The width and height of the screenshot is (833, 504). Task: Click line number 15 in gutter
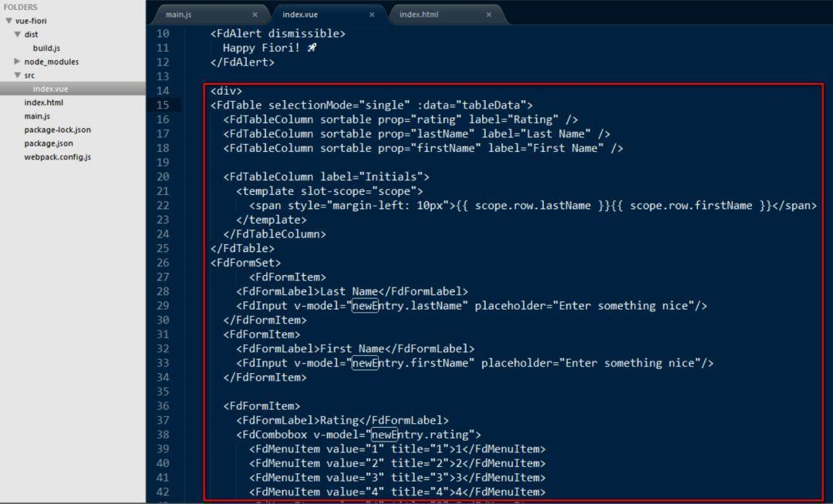tap(163, 105)
